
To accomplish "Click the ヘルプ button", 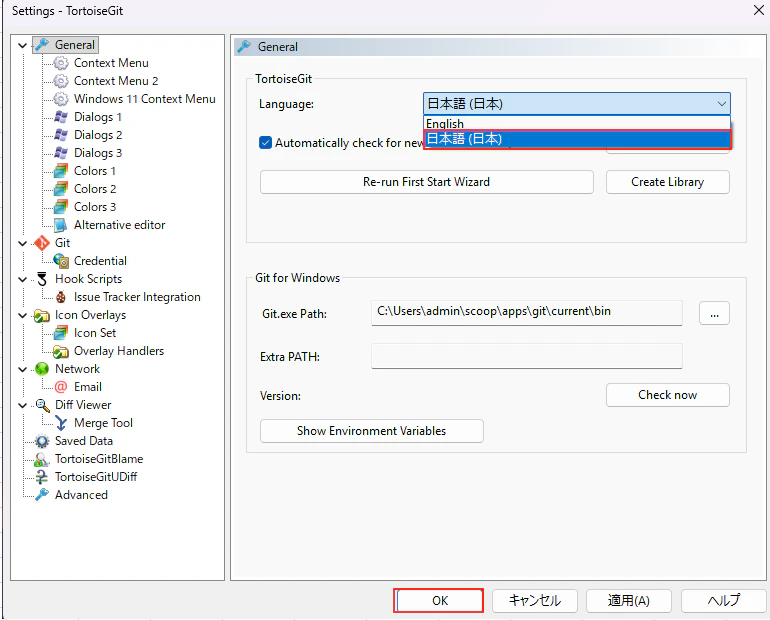I will [x=723, y=600].
